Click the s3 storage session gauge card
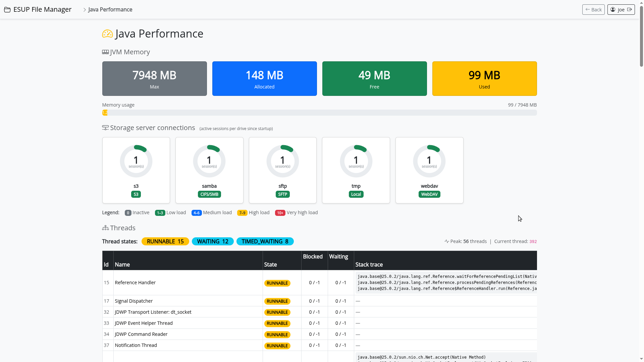 coord(136,170)
